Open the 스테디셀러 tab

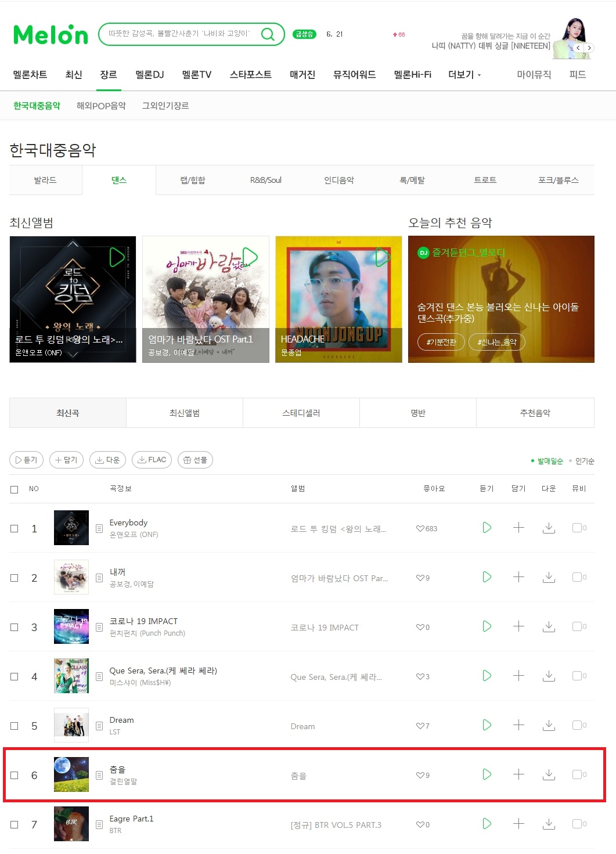point(301,413)
